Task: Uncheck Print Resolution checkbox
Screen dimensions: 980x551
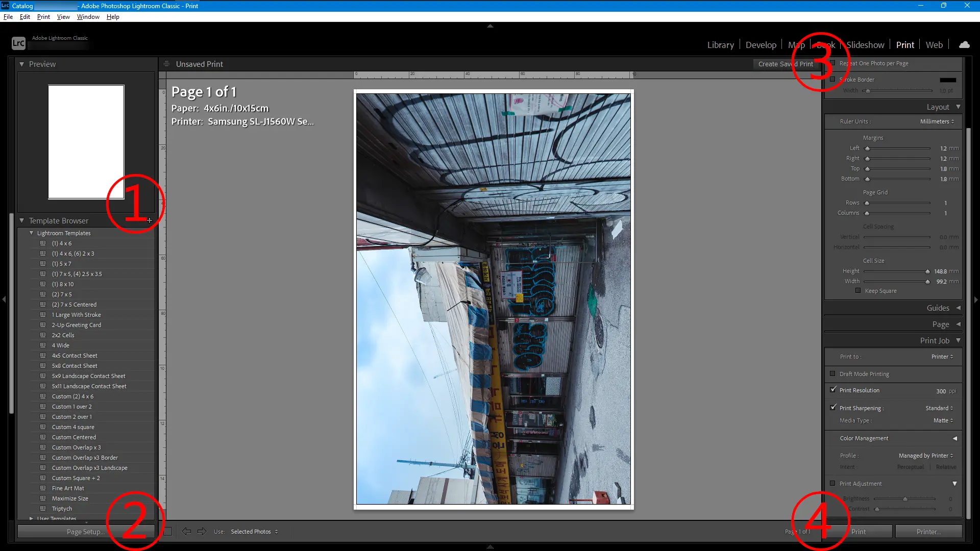Action: click(833, 390)
